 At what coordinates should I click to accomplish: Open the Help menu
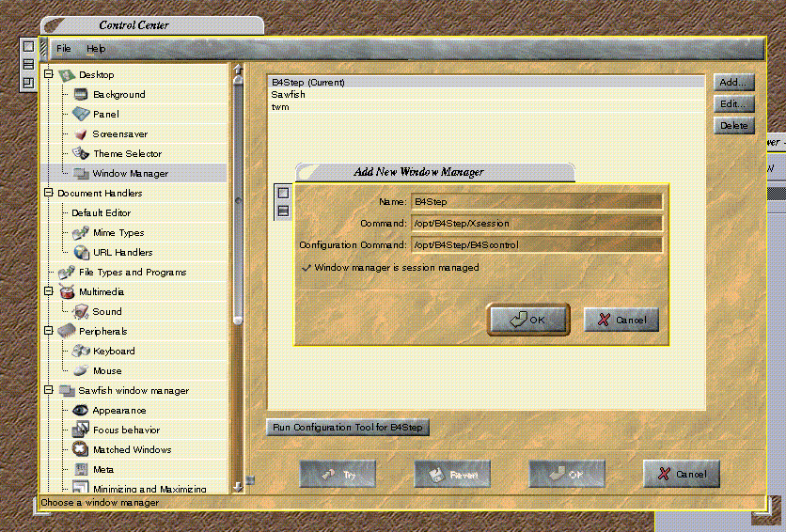96,48
